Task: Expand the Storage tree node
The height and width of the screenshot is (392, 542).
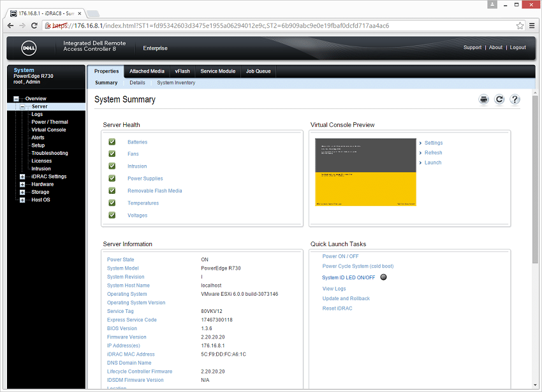Action: coord(22,192)
